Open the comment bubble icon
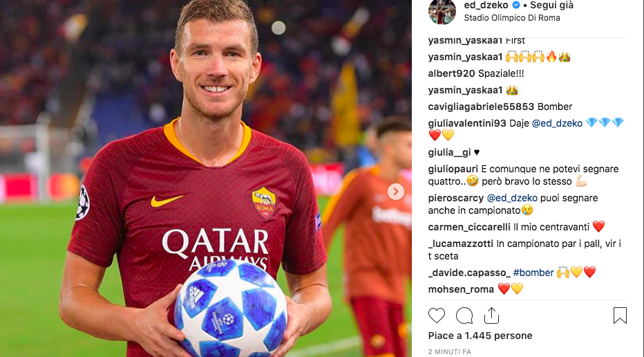 pyautogui.click(x=464, y=315)
